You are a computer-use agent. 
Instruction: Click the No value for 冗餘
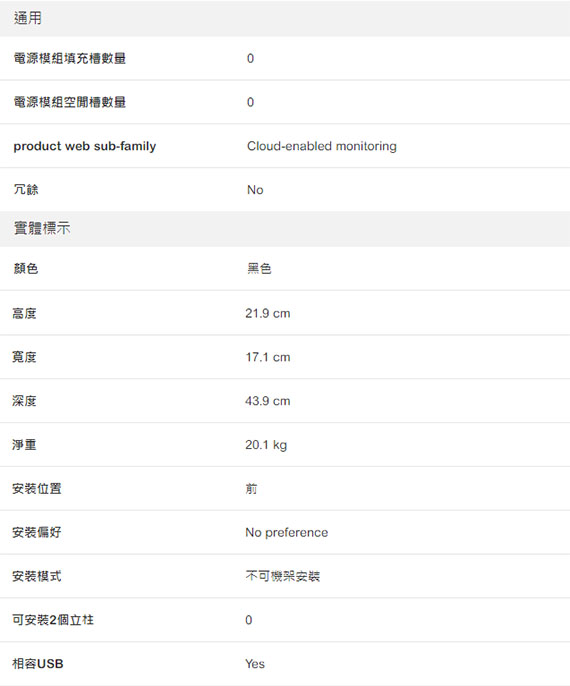point(255,190)
